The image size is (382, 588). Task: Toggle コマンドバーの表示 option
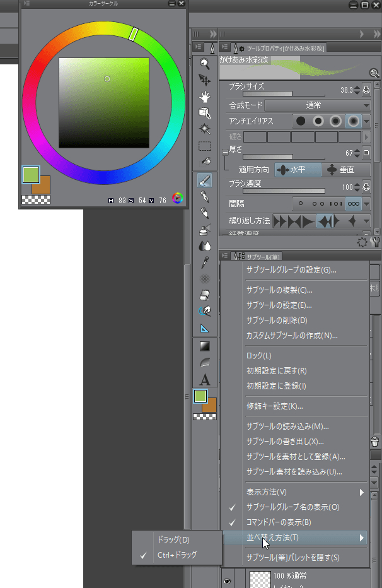pos(278,522)
